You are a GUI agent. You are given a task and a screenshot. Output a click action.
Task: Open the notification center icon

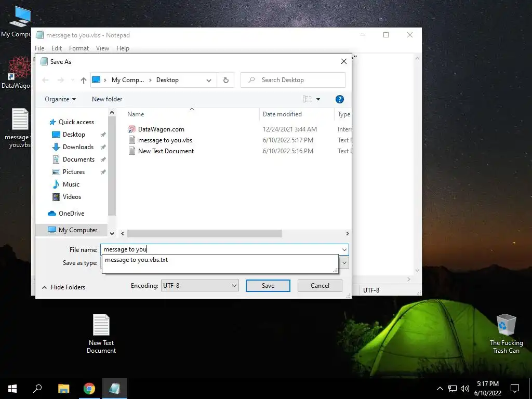(515, 389)
